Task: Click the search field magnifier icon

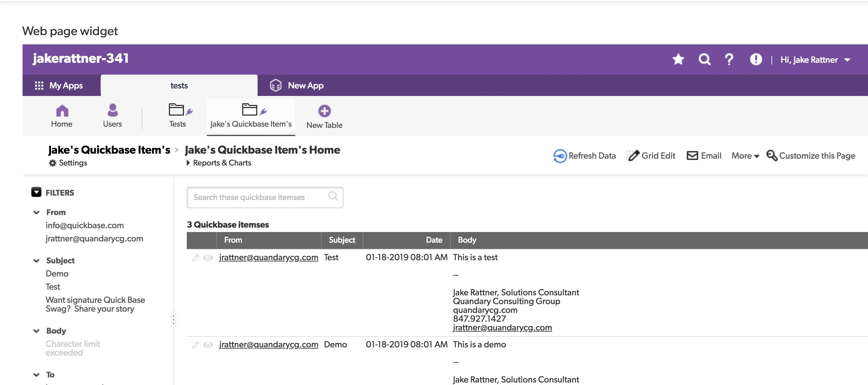Action: 332,196
